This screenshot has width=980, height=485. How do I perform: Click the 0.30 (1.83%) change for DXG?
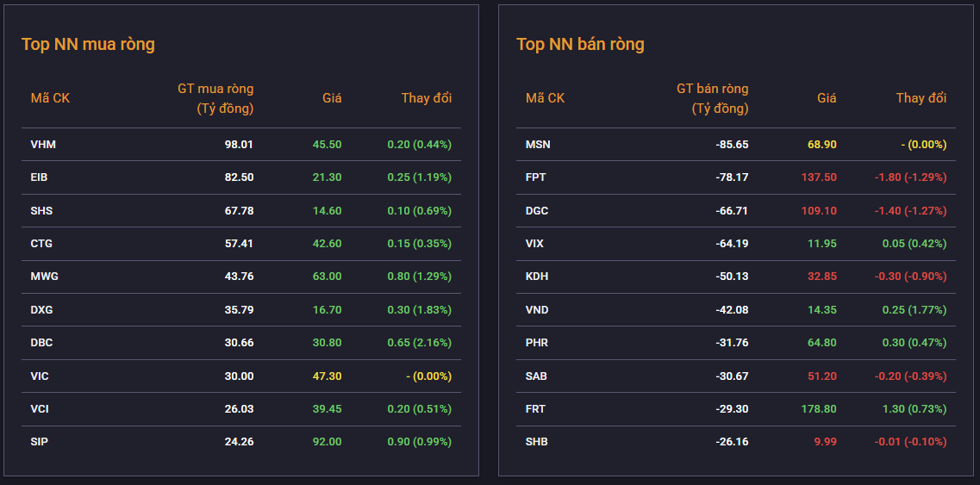point(420,310)
